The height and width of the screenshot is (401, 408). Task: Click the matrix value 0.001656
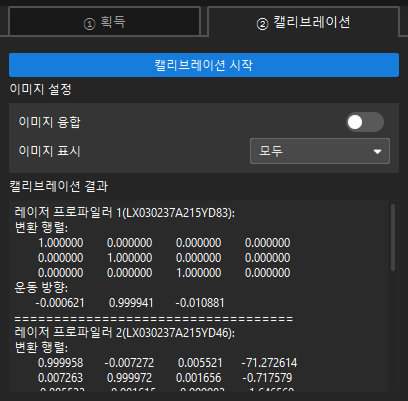pyautogui.click(x=199, y=378)
